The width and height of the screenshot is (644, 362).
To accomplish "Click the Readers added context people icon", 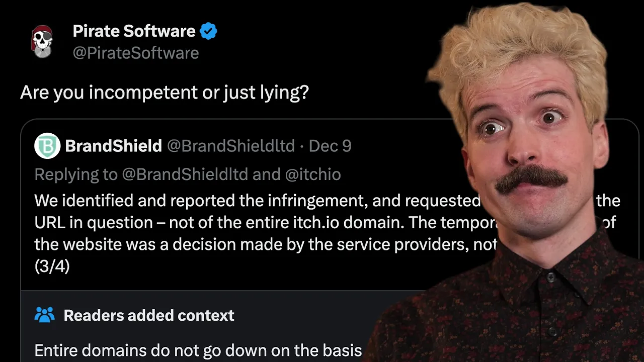I will click(44, 315).
